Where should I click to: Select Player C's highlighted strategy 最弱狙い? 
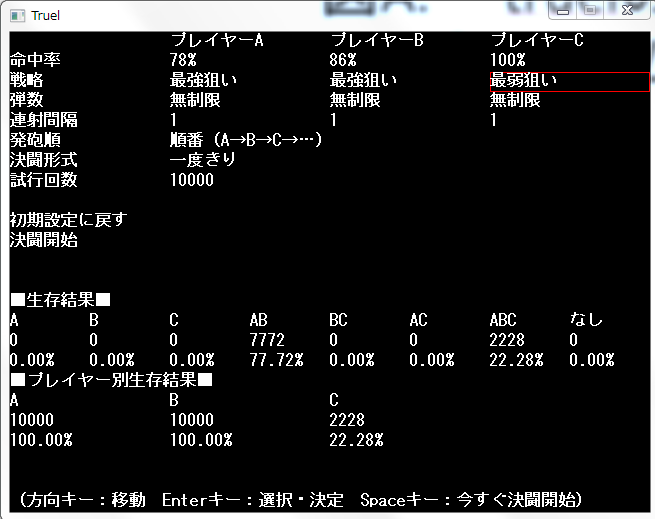[569, 81]
